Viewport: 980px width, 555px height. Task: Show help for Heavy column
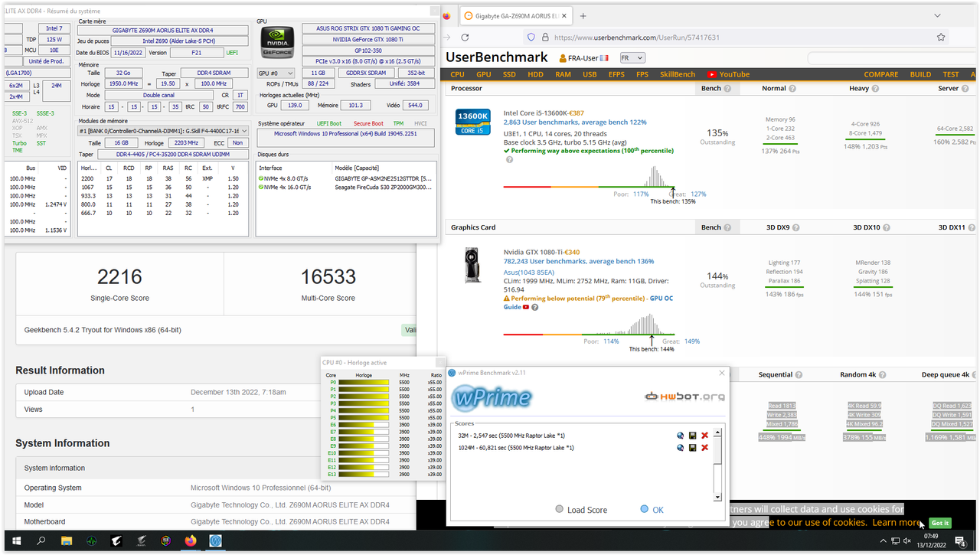(x=875, y=88)
